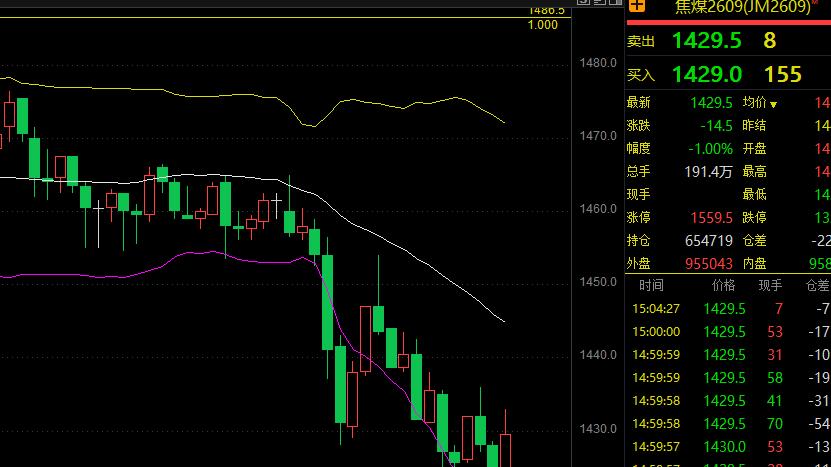Select the 最高 label
Image resolution: width=831 pixels, height=467 pixels.
754,172
